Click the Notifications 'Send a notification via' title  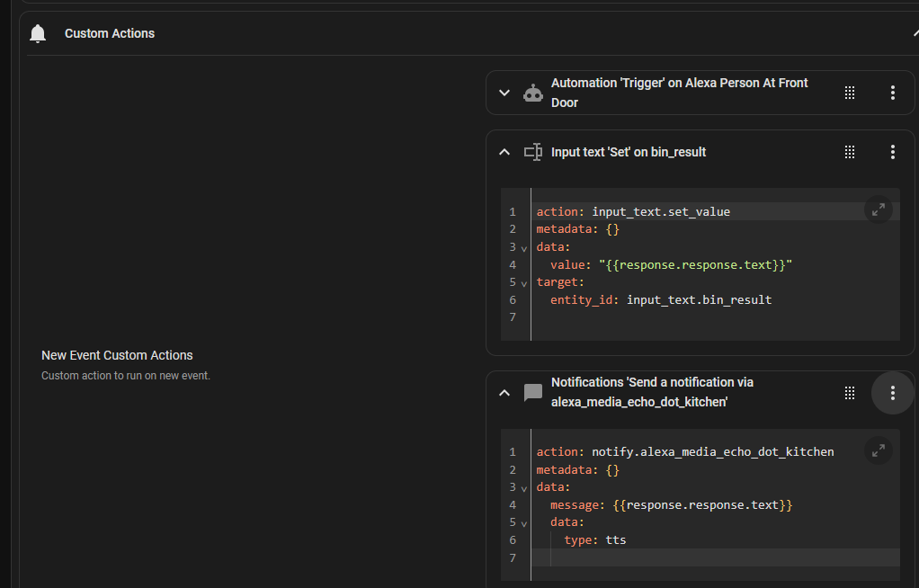click(652, 392)
